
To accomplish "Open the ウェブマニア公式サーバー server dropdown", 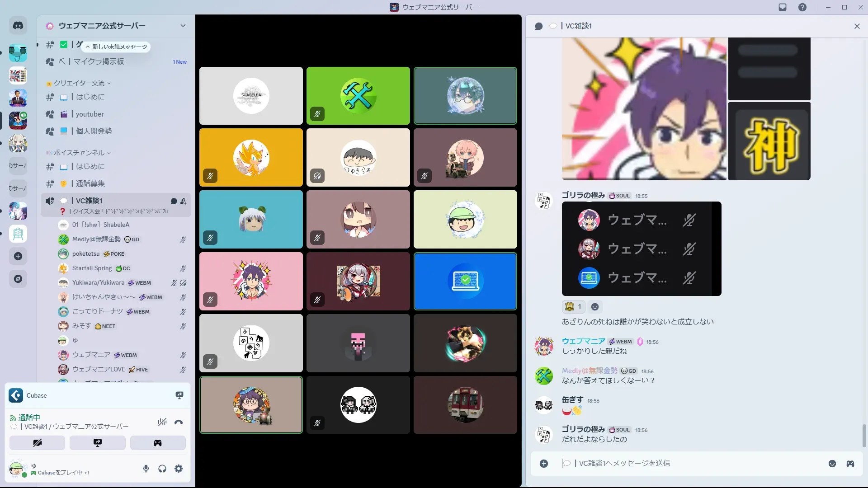I will [x=183, y=26].
